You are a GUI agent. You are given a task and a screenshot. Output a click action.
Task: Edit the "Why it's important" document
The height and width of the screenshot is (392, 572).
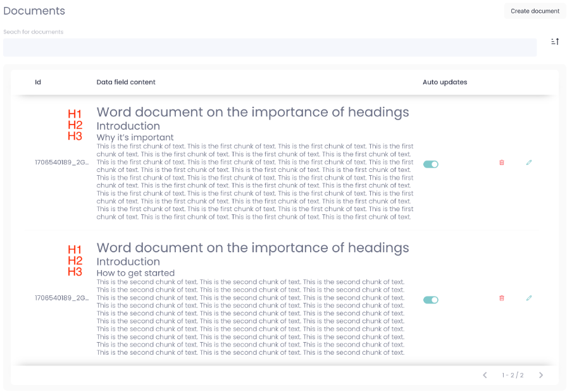pyautogui.click(x=529, y=162)
